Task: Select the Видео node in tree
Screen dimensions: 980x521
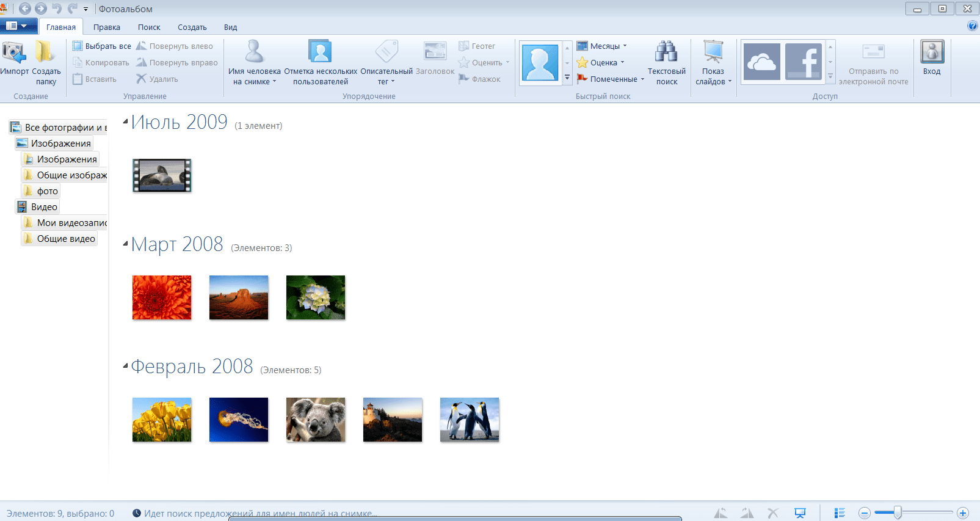Action: (x=37, y=206)
